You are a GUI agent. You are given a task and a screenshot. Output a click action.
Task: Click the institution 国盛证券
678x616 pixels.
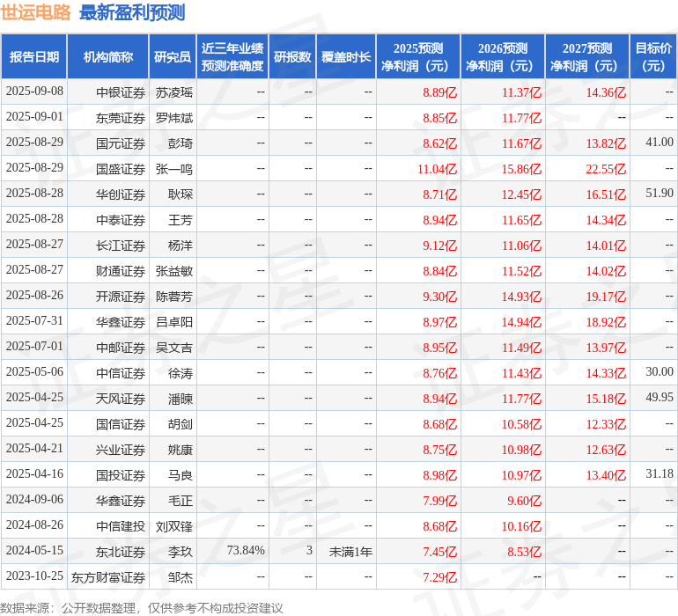click(121, 169)
